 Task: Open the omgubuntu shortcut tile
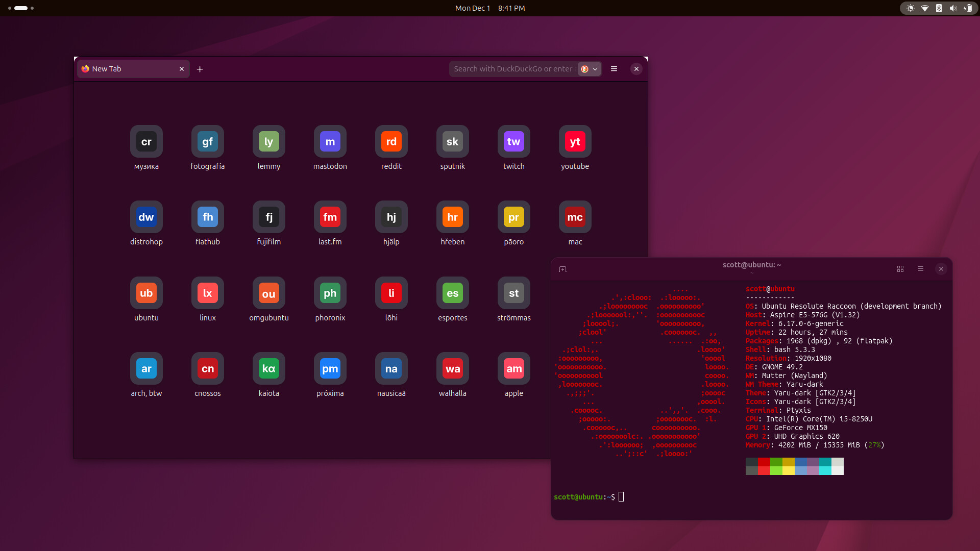click(x=268, y=293)
